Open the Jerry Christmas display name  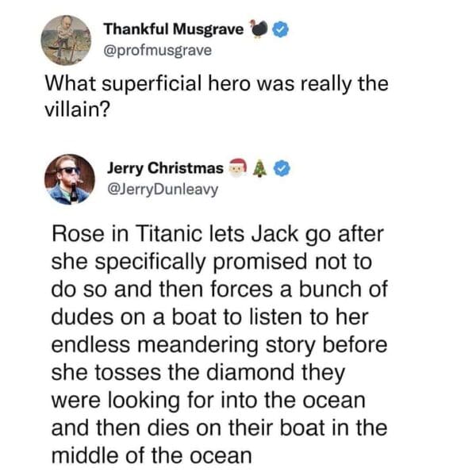[165, 169]
